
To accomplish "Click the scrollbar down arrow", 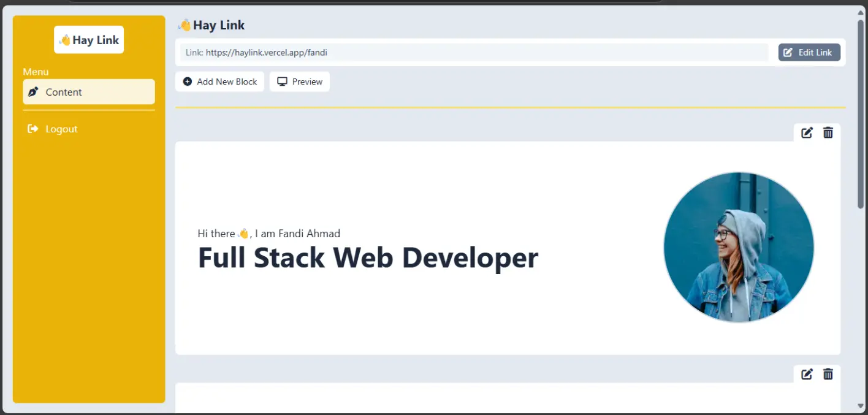I will click(861, 406).
